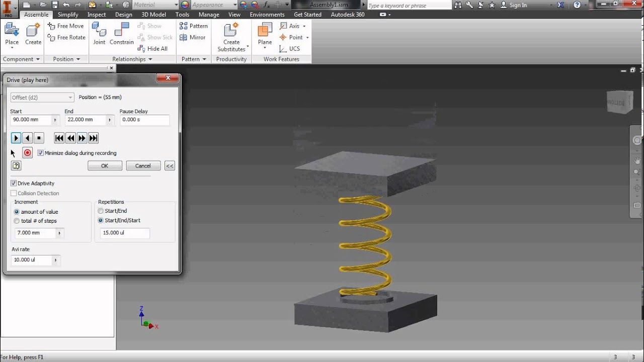Activate the Free Move tool
This screenshot has height=362, width=644.
(66, 26)
